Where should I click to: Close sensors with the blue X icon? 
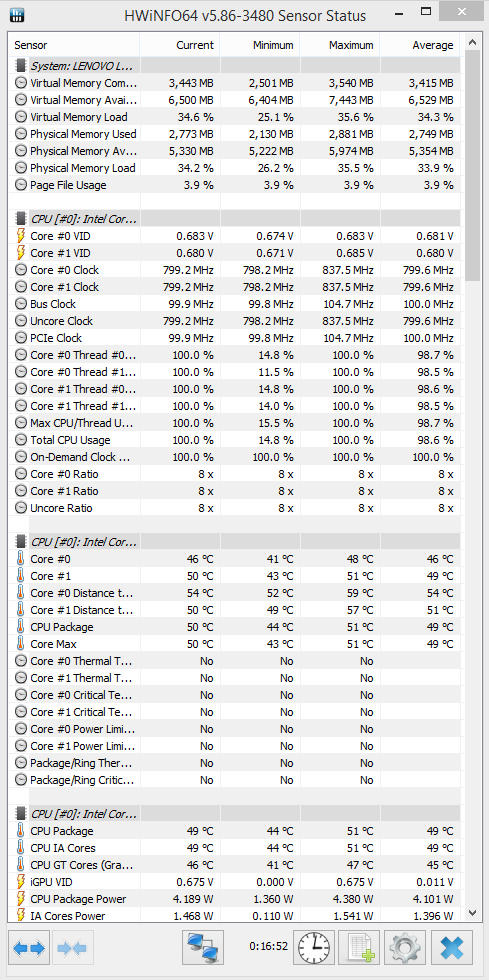click(x=451, y=948)
